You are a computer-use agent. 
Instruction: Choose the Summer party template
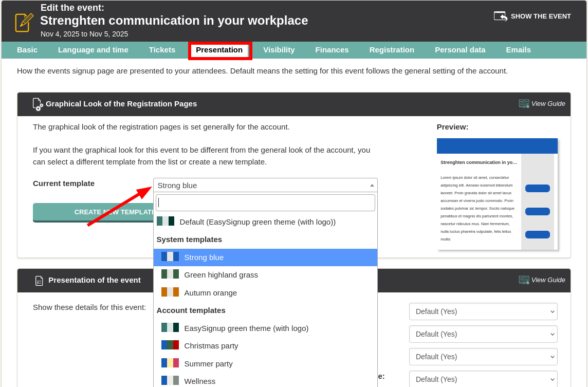(x=208, y=364)
